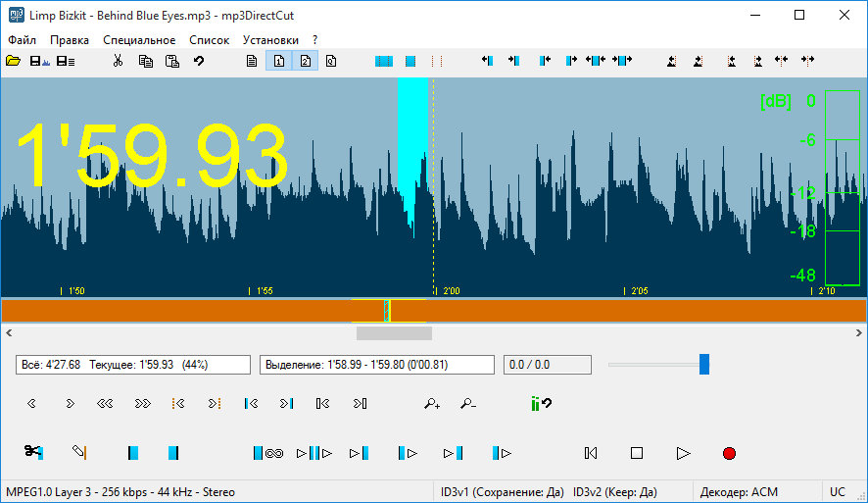Open a file with the folder icon
The height and width of the screenshot is (503, 868).
14,61
